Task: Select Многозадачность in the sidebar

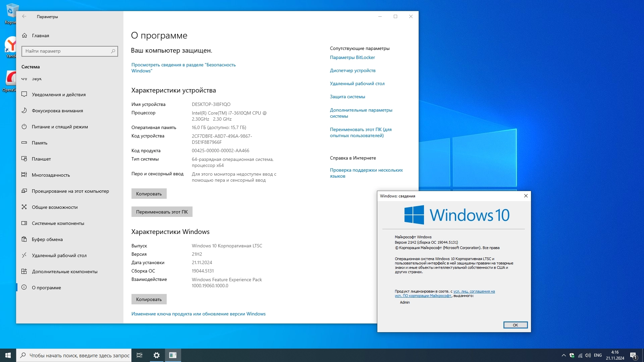Action: click(x=51, y=175)
